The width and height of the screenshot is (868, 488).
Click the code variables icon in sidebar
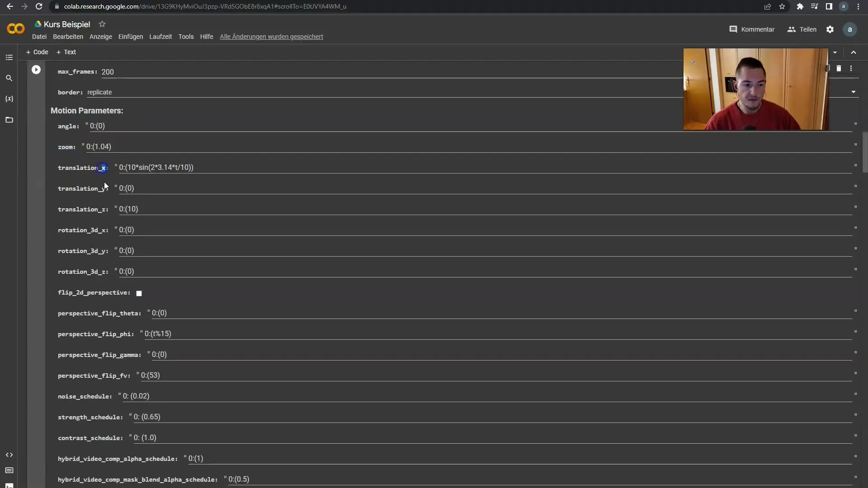click(x=9, y=99)
